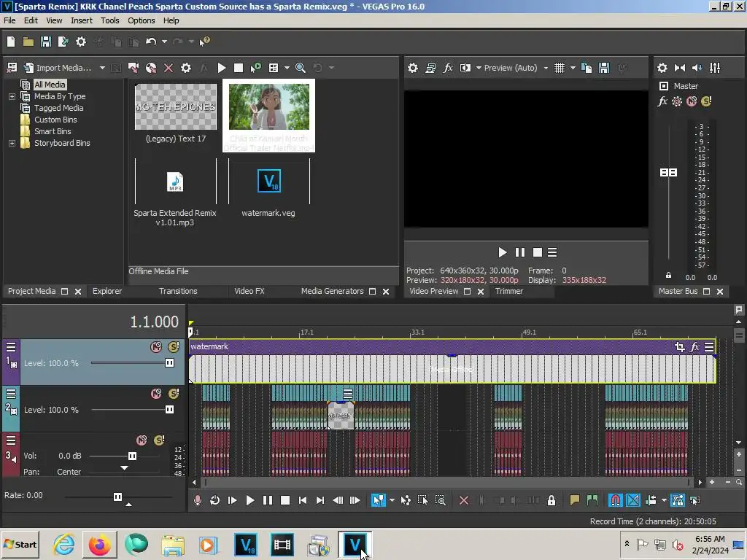Open the Tools menu
Viewport: 747px width, 560px height.
coord(109,20)
